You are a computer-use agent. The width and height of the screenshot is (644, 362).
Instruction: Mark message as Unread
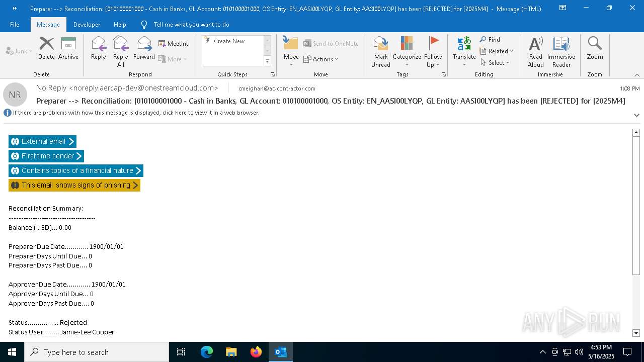[x=381, y=52]
